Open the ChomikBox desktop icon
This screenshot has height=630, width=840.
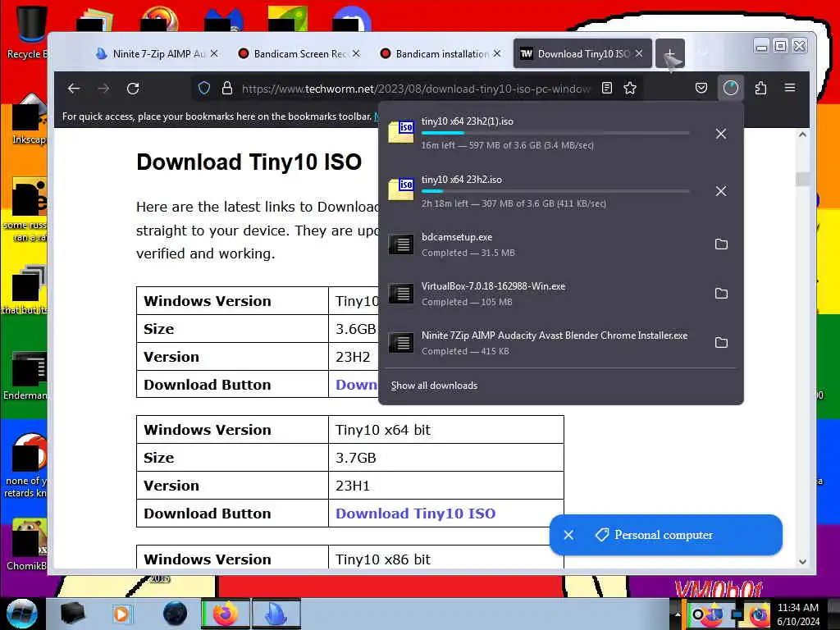[27, 545]
